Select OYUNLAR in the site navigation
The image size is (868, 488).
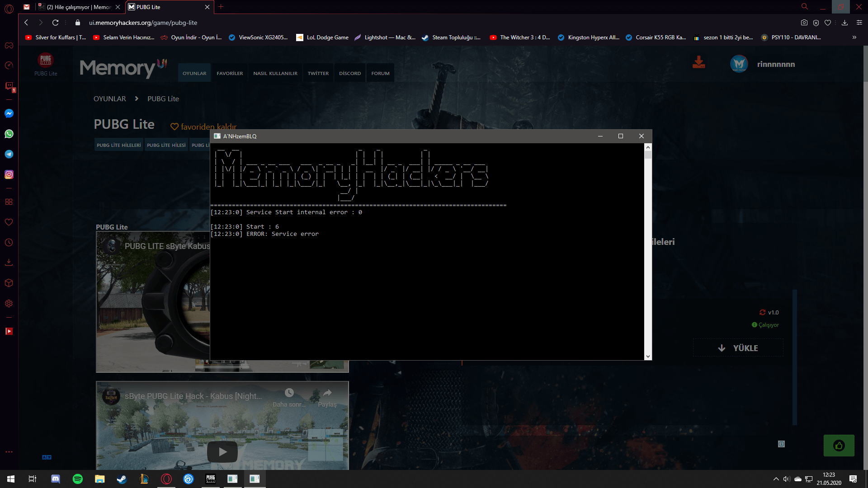[194, 73]
